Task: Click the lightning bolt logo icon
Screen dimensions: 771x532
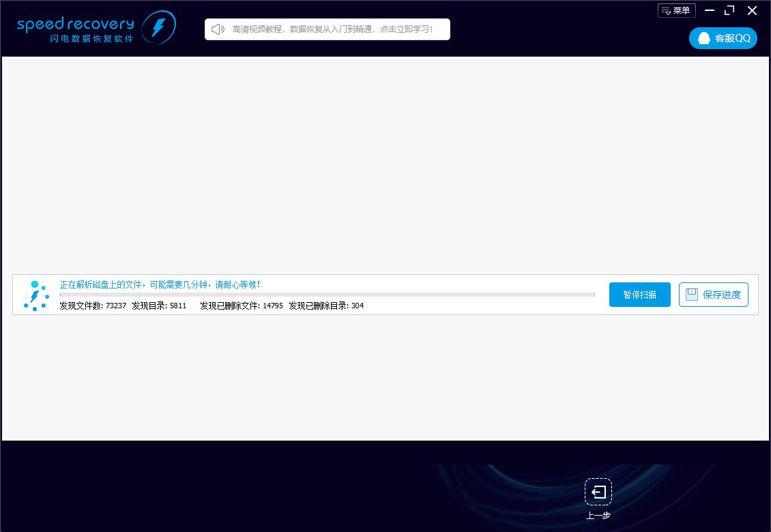Action: (158, 28)
